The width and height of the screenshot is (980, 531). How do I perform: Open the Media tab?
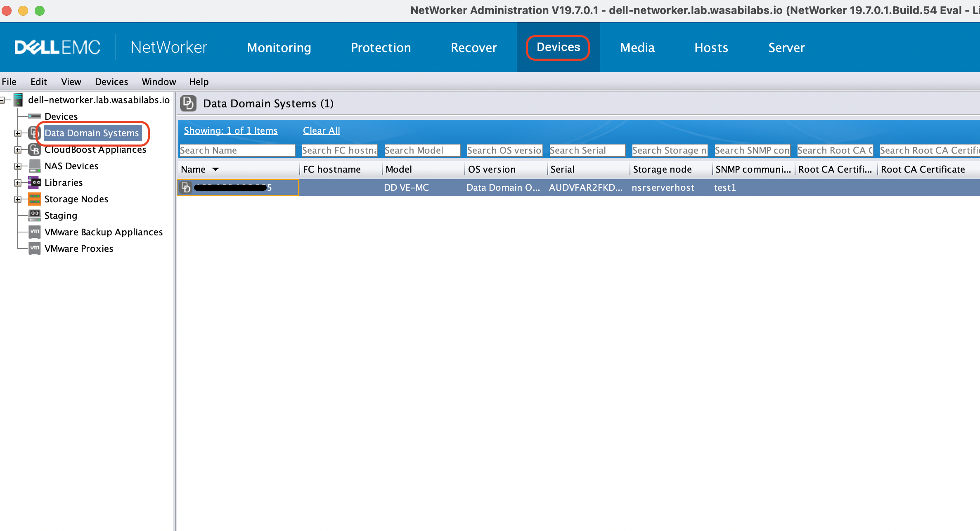(637, 47)
